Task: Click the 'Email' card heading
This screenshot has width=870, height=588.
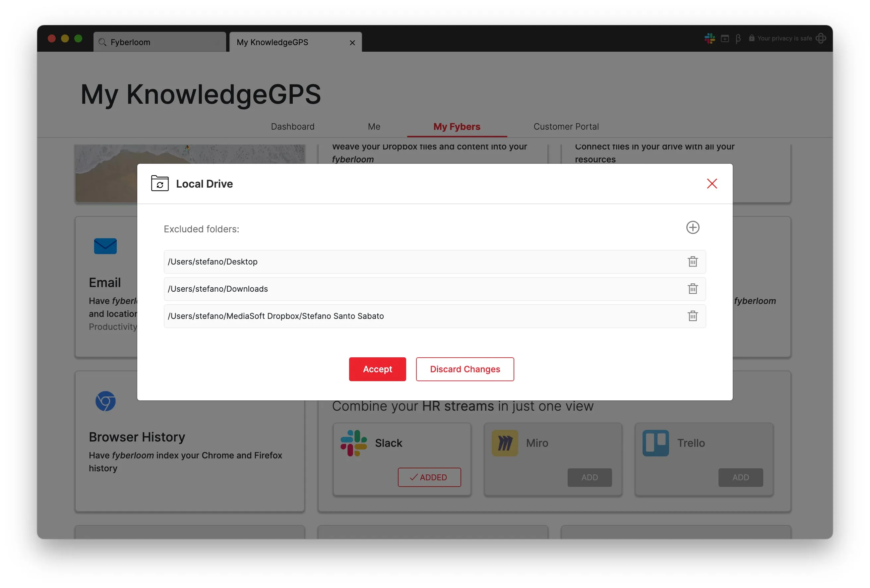Action: (104, 282)
